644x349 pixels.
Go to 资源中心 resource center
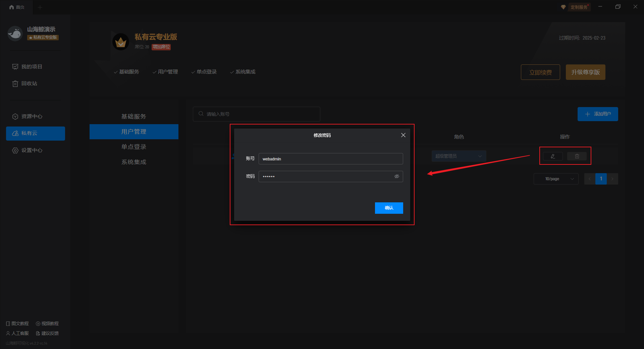[27, 116]
